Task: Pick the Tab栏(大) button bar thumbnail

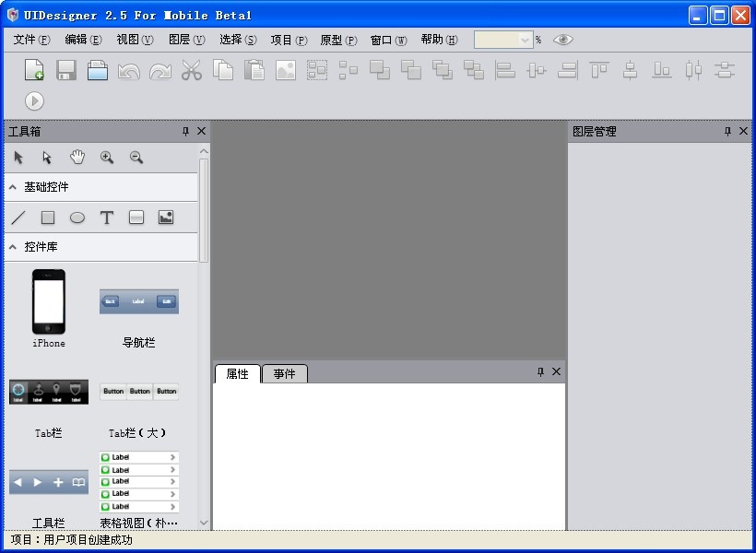Action: point(139,392)
